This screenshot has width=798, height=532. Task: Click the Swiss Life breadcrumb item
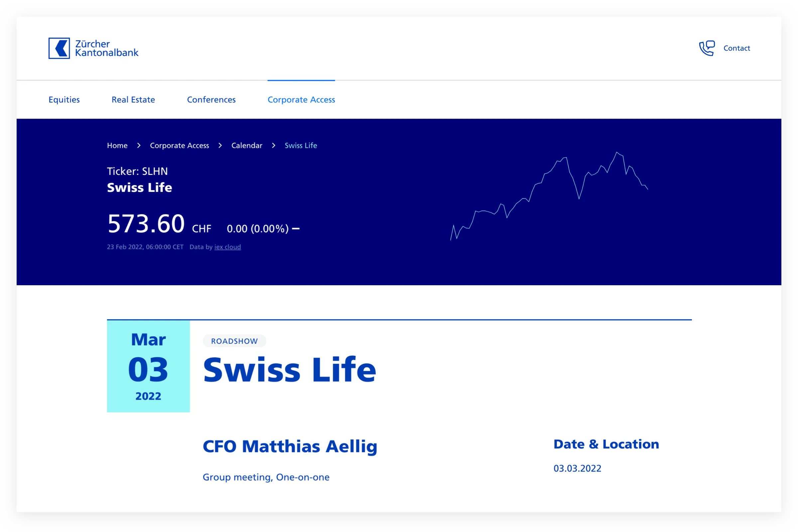point(301,146)
